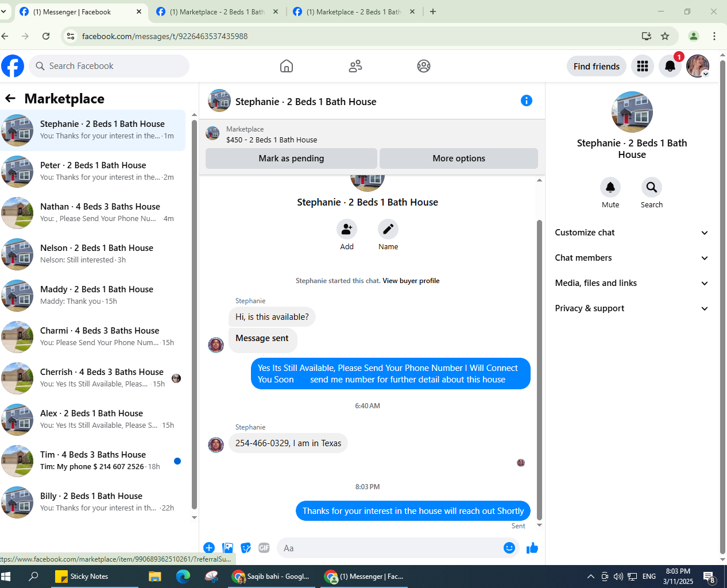Search in conversation magnifier icon
The image size is (727, 588).
pos(652,187)
